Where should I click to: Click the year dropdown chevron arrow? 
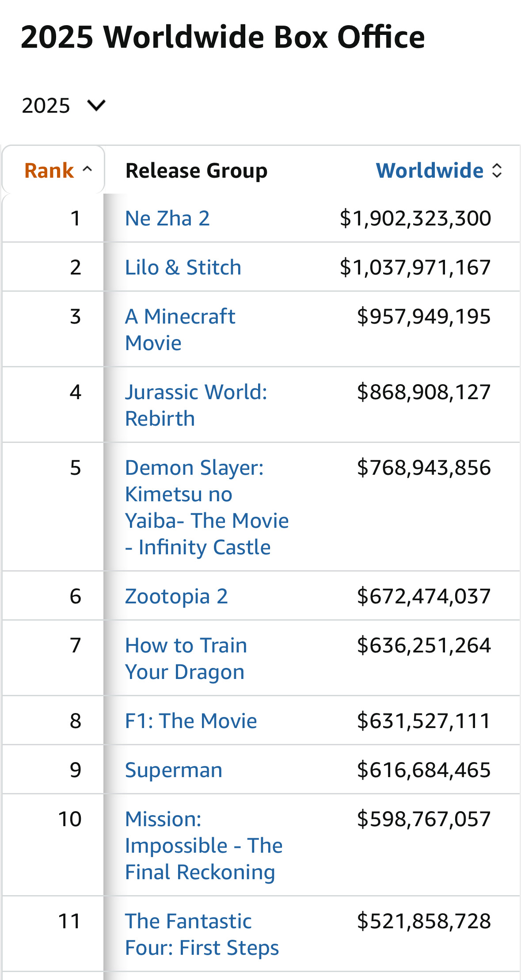point(96,106)
